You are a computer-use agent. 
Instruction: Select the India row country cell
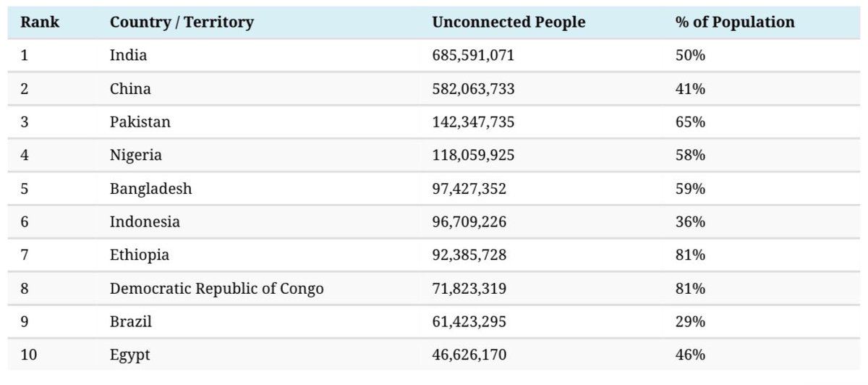(128, 56)
